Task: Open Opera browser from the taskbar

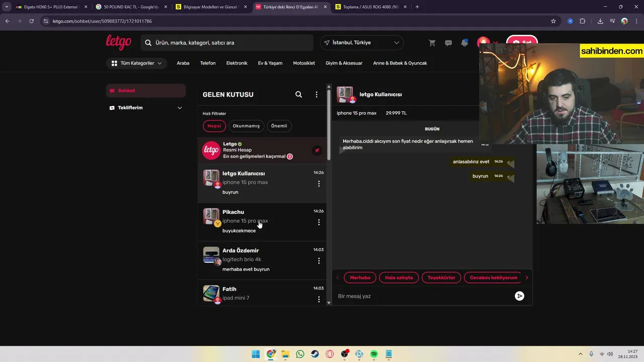Action: pyautogui.click(x=330, y=354)
